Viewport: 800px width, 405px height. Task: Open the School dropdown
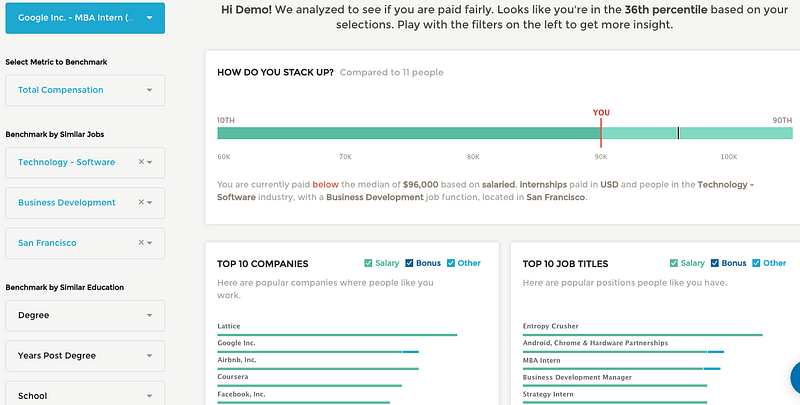tap(85, 395)
